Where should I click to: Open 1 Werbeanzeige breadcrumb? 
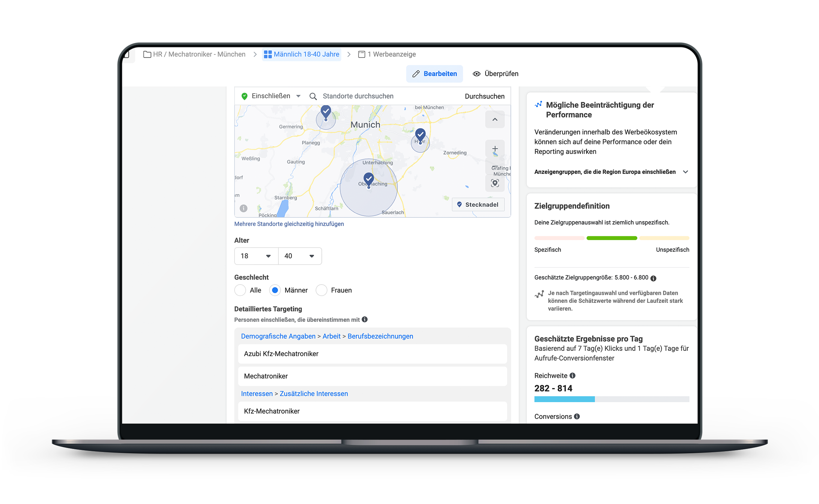(387, 54)
